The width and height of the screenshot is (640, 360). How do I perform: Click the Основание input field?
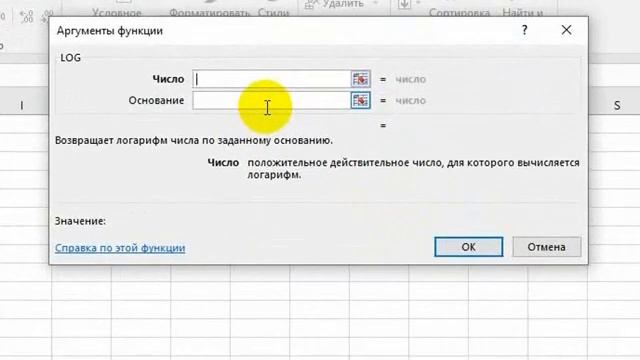point(271,100)
